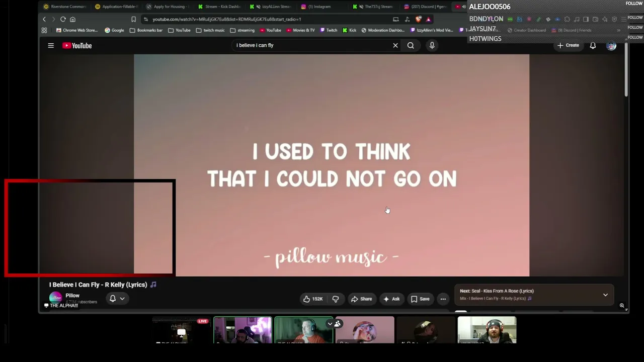Open the cast media icon in address bar

[396, 19]
